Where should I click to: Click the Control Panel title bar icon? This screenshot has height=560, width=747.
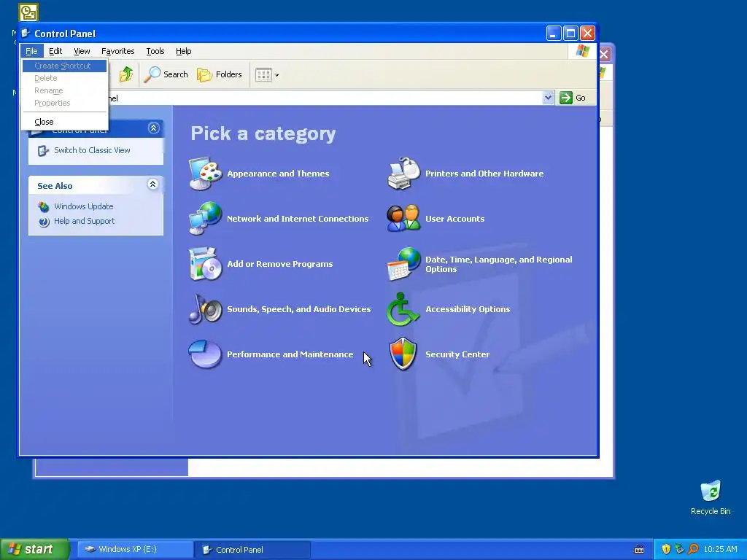tap(26, 34)
